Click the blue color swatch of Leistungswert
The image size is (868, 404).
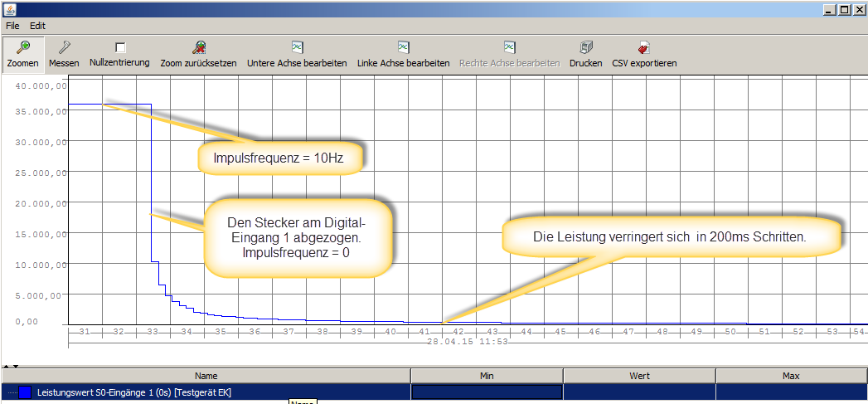pos(26,392)
